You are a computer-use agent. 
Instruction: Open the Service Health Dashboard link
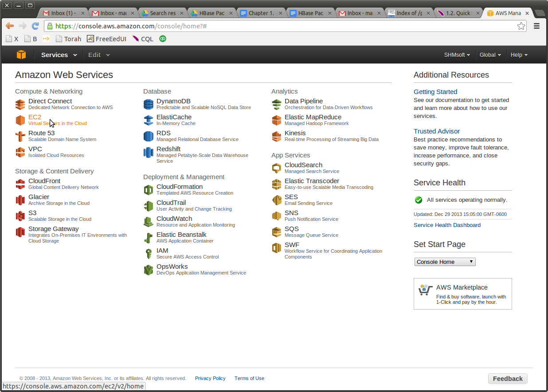tap(447, 225)
